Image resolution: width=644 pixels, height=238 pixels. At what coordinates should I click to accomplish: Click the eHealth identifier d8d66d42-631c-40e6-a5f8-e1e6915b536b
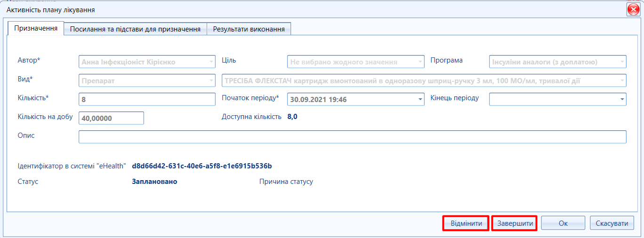202,166
